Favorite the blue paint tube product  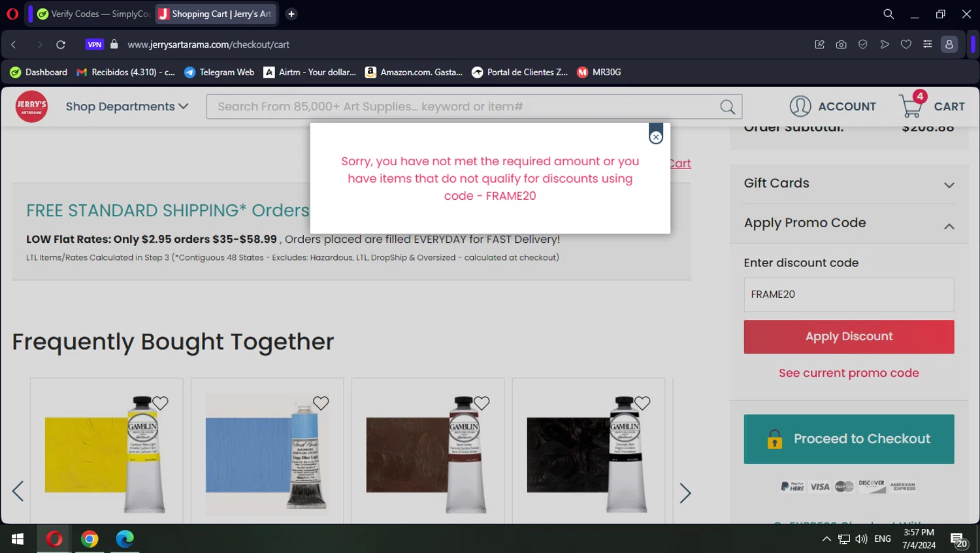321,403
